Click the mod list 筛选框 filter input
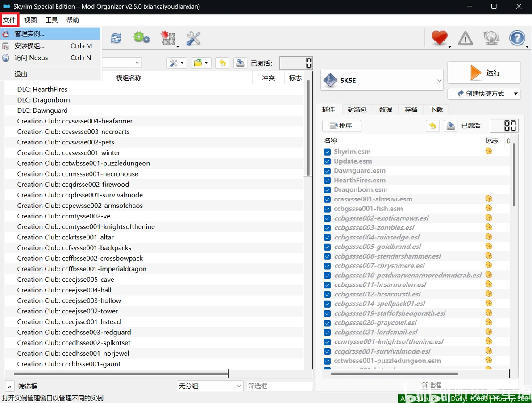 tap(279, 386)
